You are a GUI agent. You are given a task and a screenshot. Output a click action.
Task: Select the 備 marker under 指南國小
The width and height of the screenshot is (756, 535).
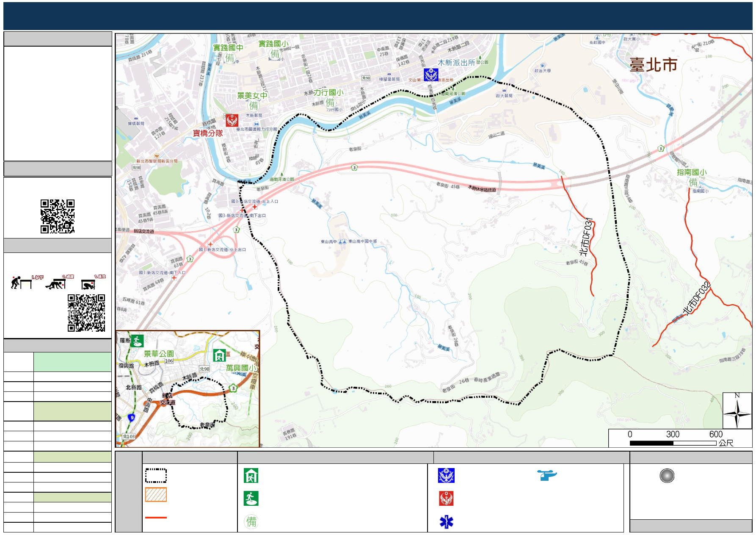693,182
